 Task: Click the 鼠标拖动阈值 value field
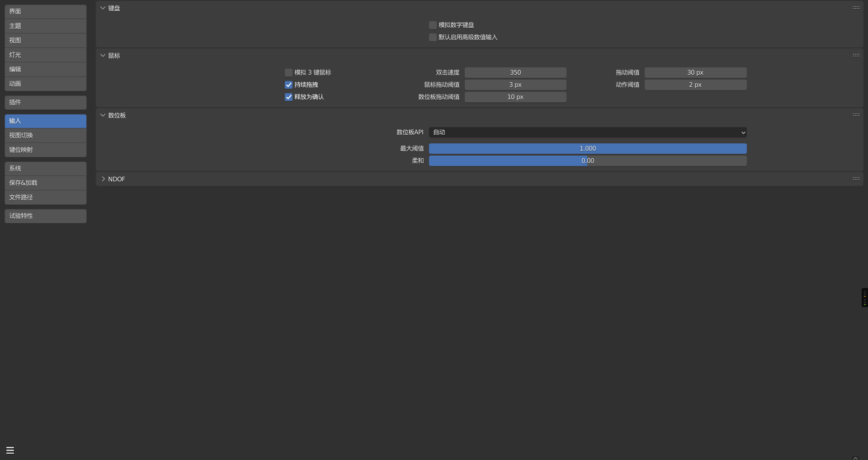pyautogui.click(x=515, y=85)
